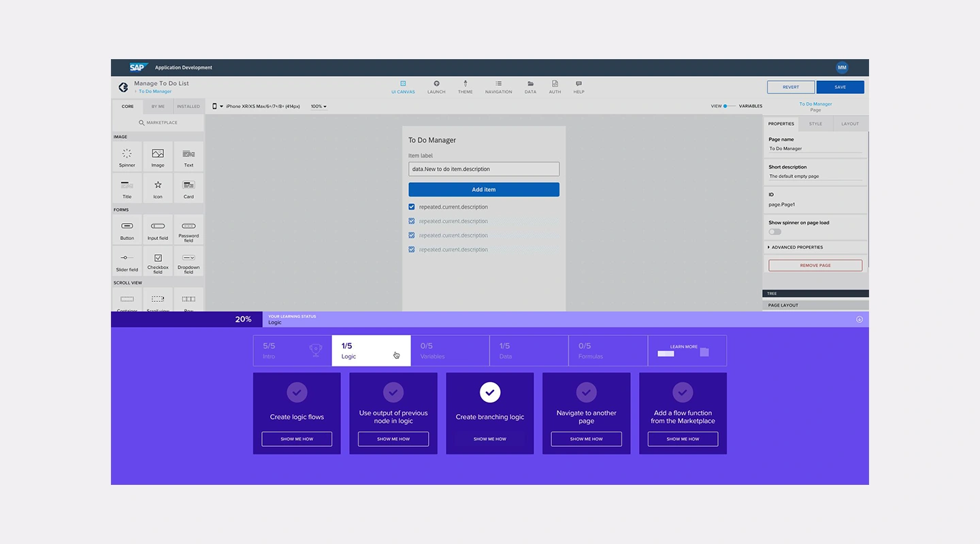Expand the Tree panel
Screen dimensions: 980x544
point(815,294)
